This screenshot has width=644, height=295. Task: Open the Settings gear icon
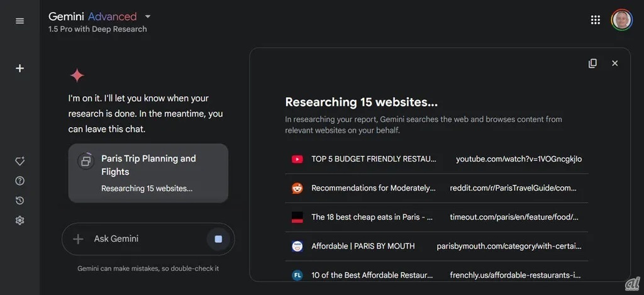(19, 220)
